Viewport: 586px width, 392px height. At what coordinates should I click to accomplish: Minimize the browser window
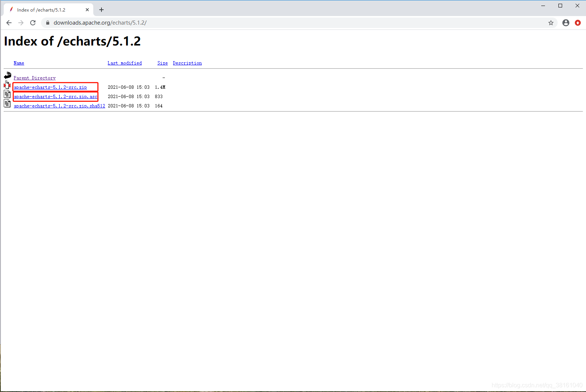[x=543, y=6]
